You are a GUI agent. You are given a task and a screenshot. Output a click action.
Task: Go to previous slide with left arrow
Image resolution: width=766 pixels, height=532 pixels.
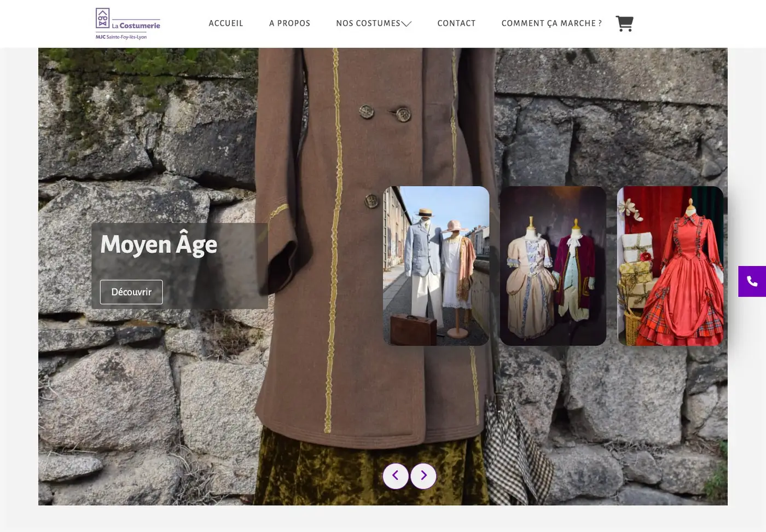pos(396,476)
